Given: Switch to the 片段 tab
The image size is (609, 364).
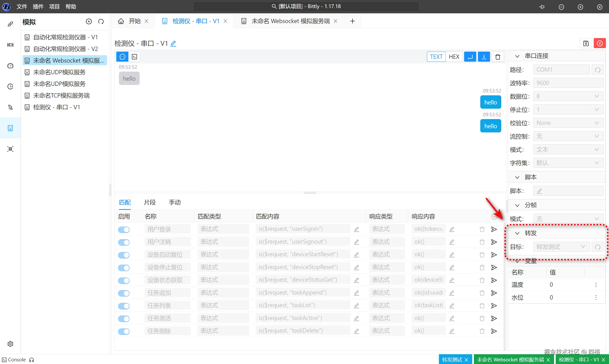Looking at the screenshot, I should [x=150, y=202].
